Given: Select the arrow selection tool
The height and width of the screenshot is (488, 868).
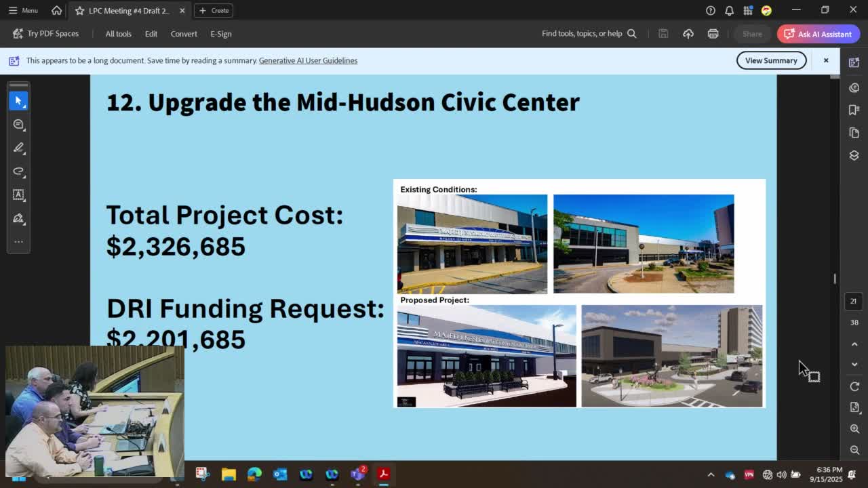Looking at the screenshot, I should click(x=18, y=100).
